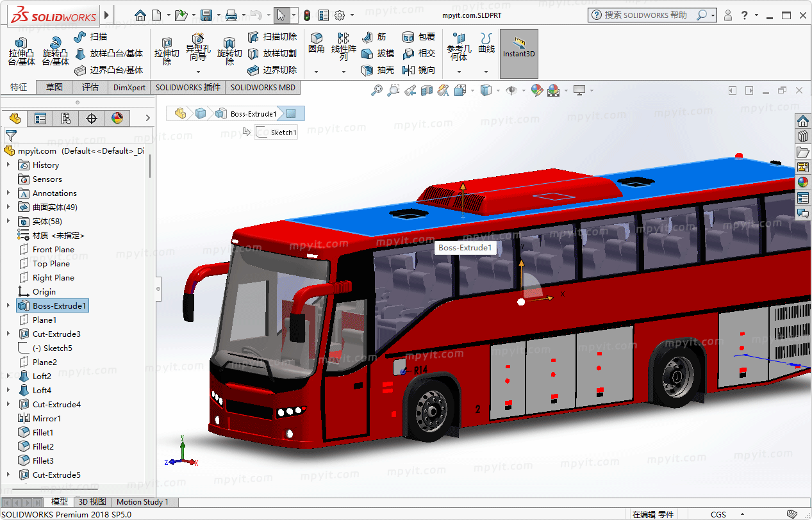This screenshot has height=520, width=812.
Task: Expand the 实体(58) folder
Action: click(8, 222)
